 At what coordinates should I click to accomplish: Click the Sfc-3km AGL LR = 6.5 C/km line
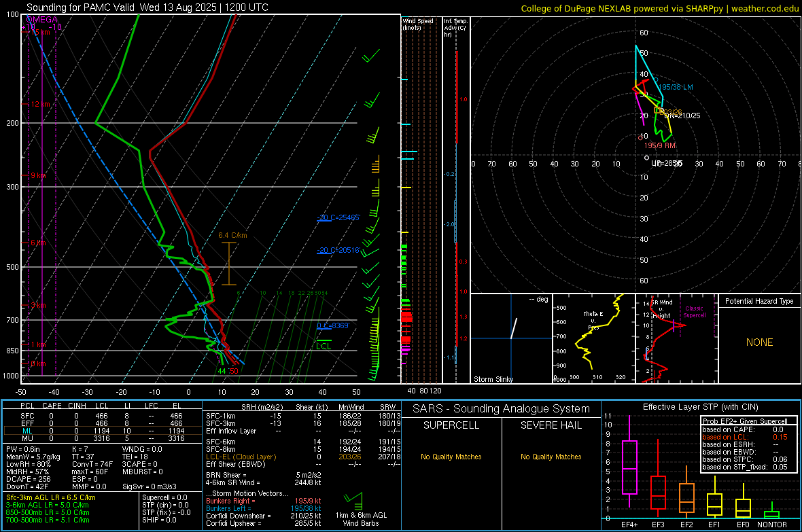[51, 497]
